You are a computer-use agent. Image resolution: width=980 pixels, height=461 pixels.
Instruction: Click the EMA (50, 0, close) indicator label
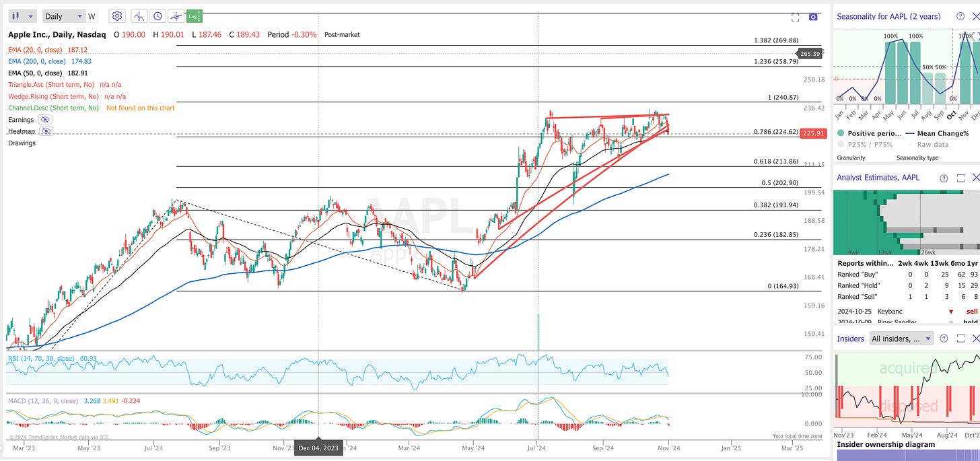click(36, 73)
